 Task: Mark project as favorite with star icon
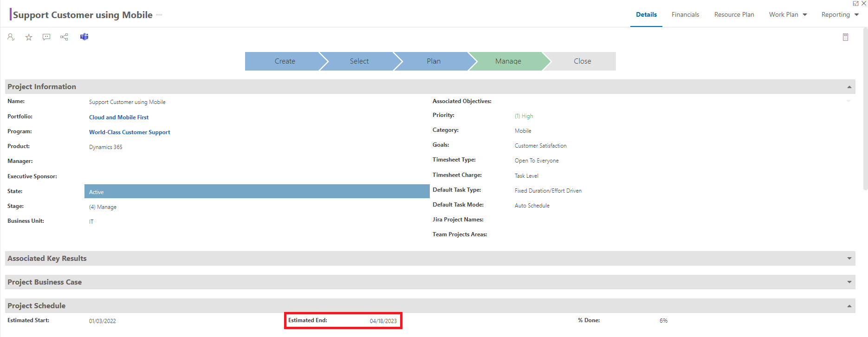coord(29,37)
